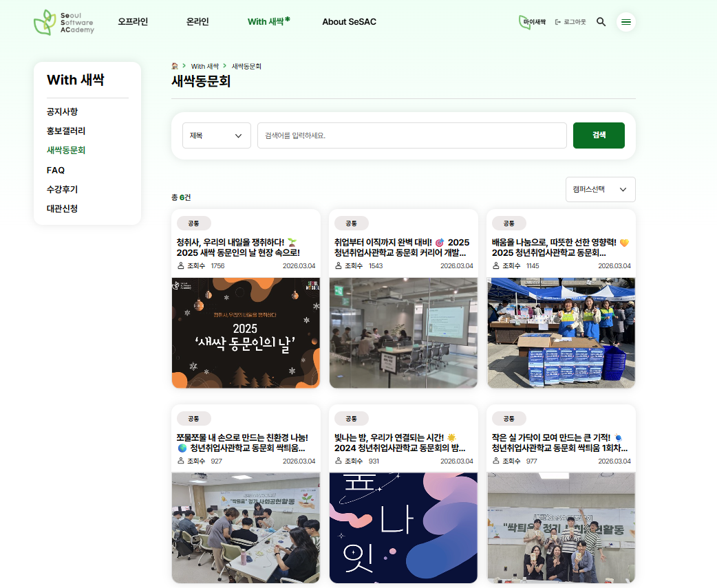Open post 배움을 나눔으로, 따뜻한 선한 영향력
717x588 pixels.
pyautogui.click(x=561, y=247)
